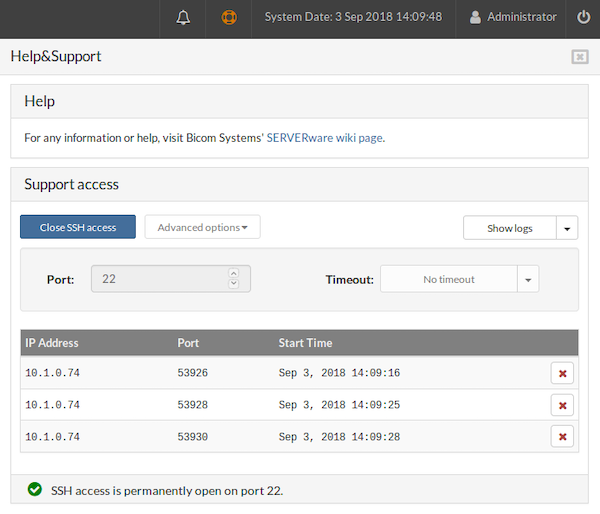Viewport: 600px width, 514px height.
Task: Select the No timeout field
Action: [448, 280]
